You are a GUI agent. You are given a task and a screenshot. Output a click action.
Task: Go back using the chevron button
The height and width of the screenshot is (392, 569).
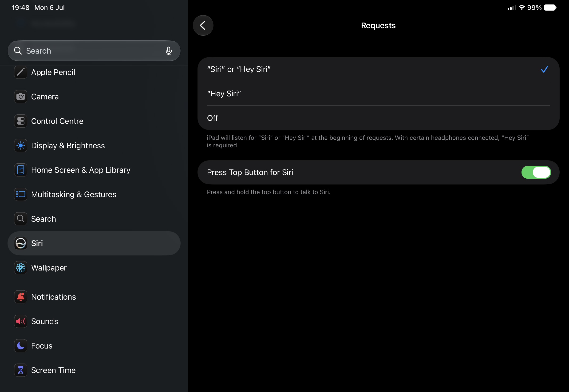click(203, 26)
